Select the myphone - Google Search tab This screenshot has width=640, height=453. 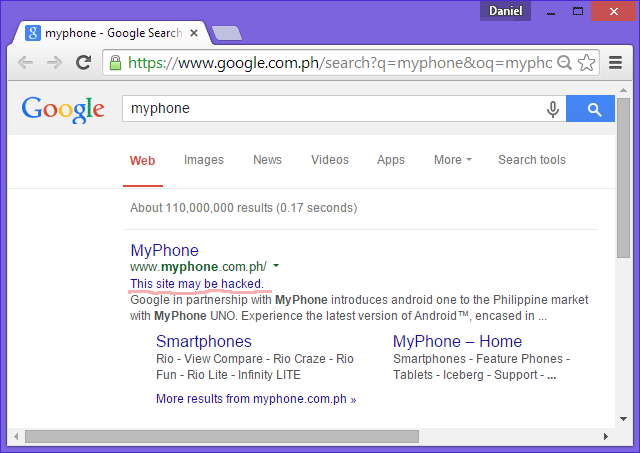coord(113,33)
